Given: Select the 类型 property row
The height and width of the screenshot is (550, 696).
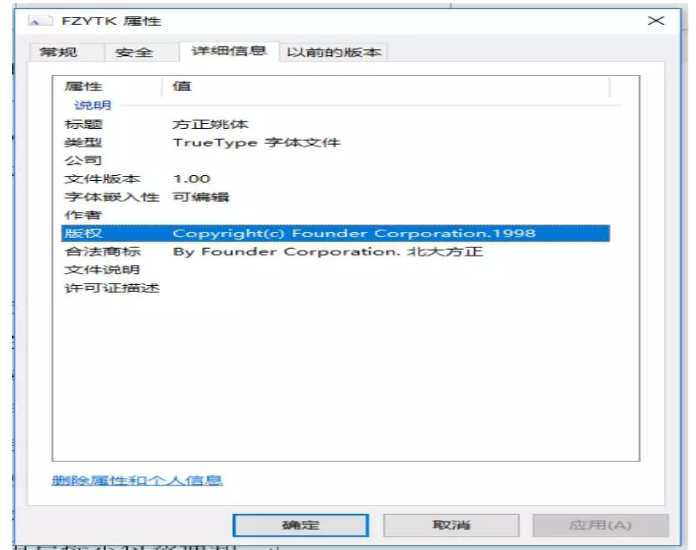Looking at the screenshot, I should pyautogui.click(x=84, y=143).
